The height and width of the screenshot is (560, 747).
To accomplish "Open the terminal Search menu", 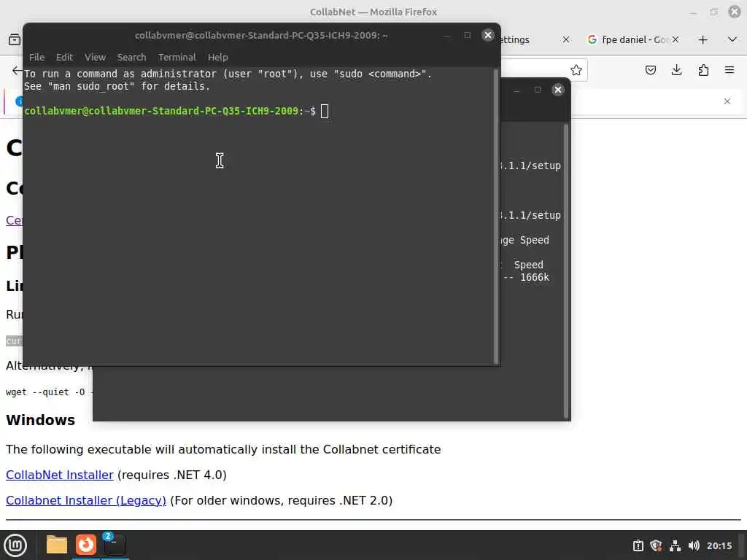I will [x=131, y=57].
